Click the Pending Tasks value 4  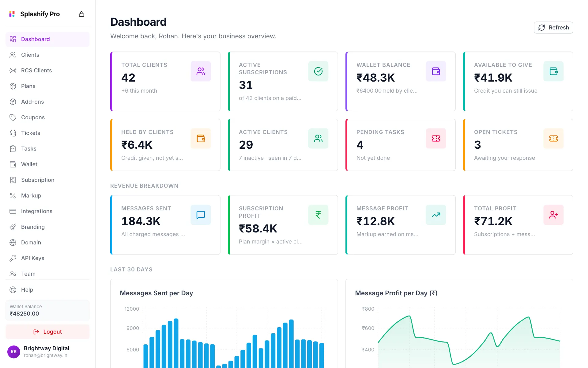pyautogui.click(x=360, y=145)
